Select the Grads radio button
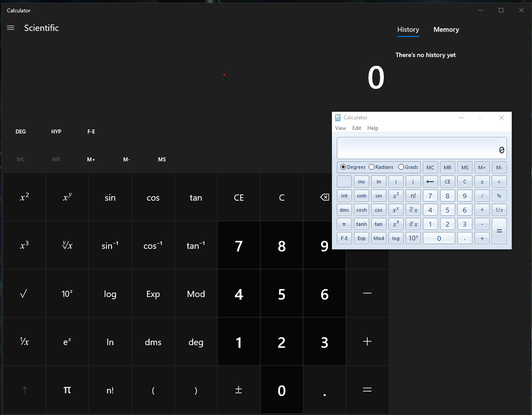The height and width of the screenshot is (415, 532). pos(408,167)
